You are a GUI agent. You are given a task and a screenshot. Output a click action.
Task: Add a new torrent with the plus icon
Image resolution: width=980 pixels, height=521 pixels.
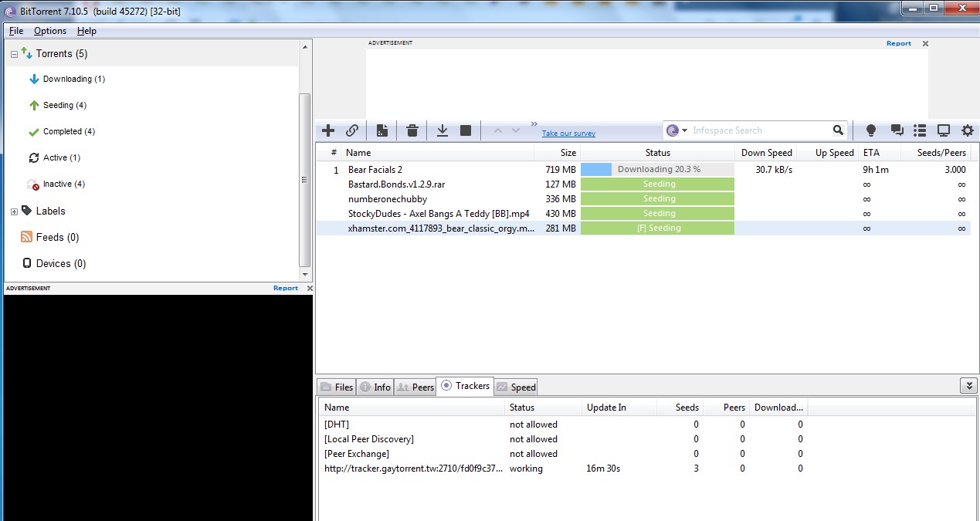[x=327, y=130]
